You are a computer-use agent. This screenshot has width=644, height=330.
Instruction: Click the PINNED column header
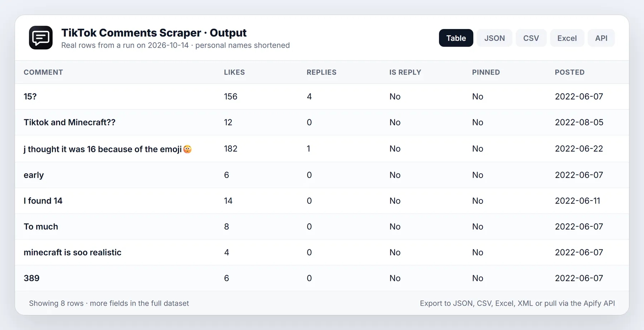click(x=486, y=72)
